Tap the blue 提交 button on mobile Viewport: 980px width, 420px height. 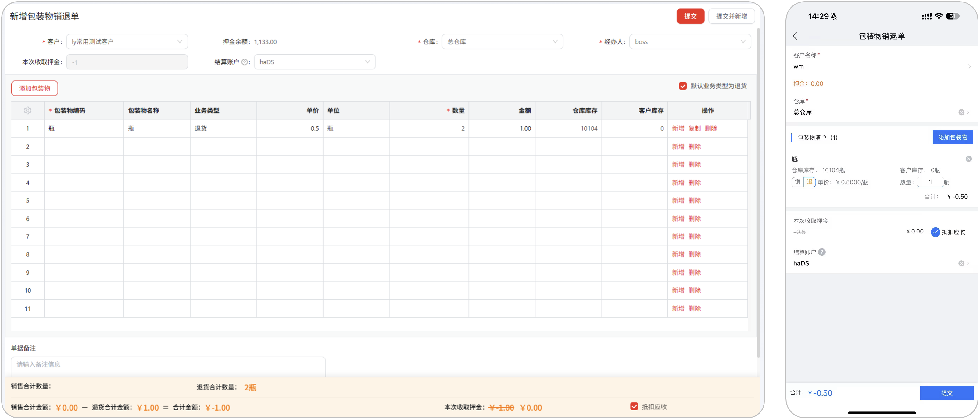pyautogui.click(x=946, y=393)
